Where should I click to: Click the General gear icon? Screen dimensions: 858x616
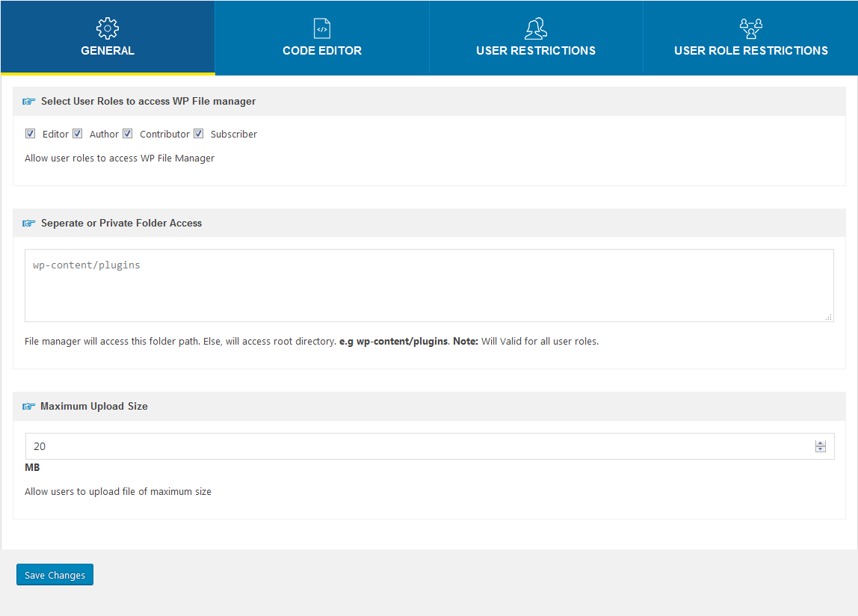coord(108,28)
